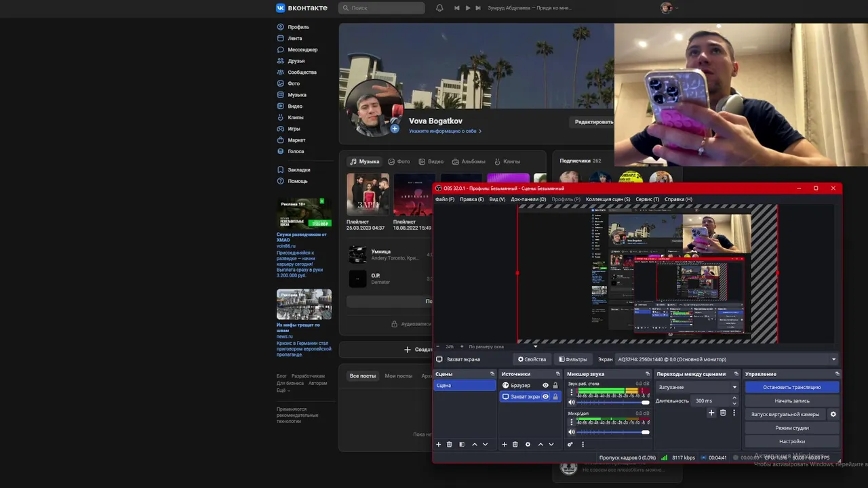Zoom out OBS preview with minus icon
Screen dimensions: 868x488
click(437, 346)
